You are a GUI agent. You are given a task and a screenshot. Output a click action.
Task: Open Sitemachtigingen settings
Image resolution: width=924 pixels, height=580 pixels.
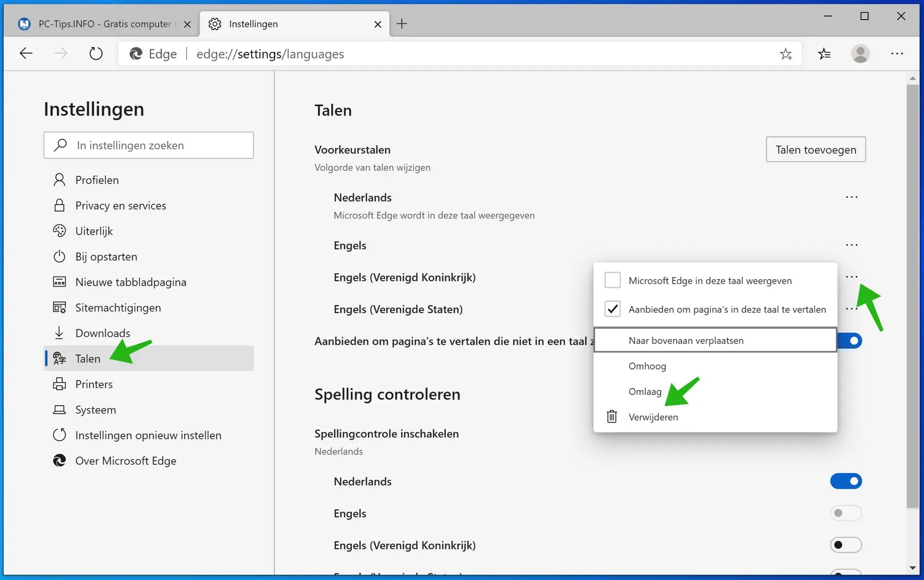(x=149, y=307)
